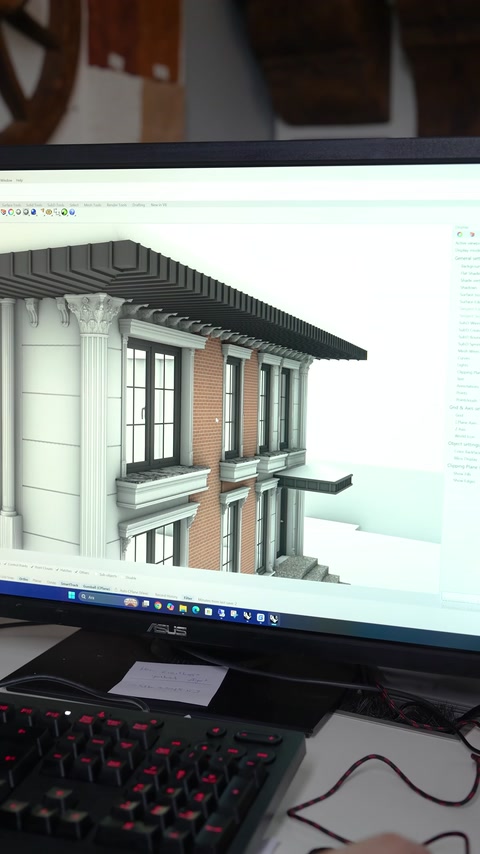Switch to the Drafting tab

pos(138,205)
